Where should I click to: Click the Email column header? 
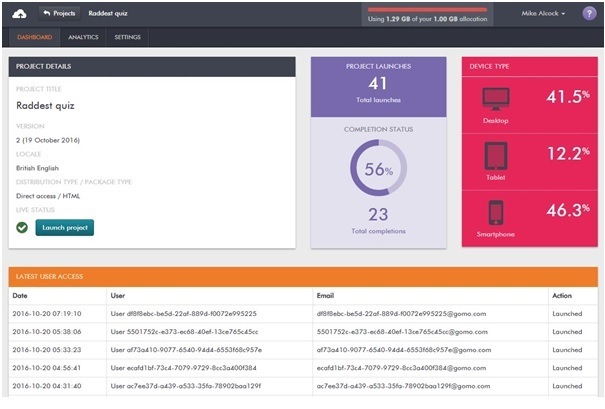pyautogui.click(x=325, y=296)
